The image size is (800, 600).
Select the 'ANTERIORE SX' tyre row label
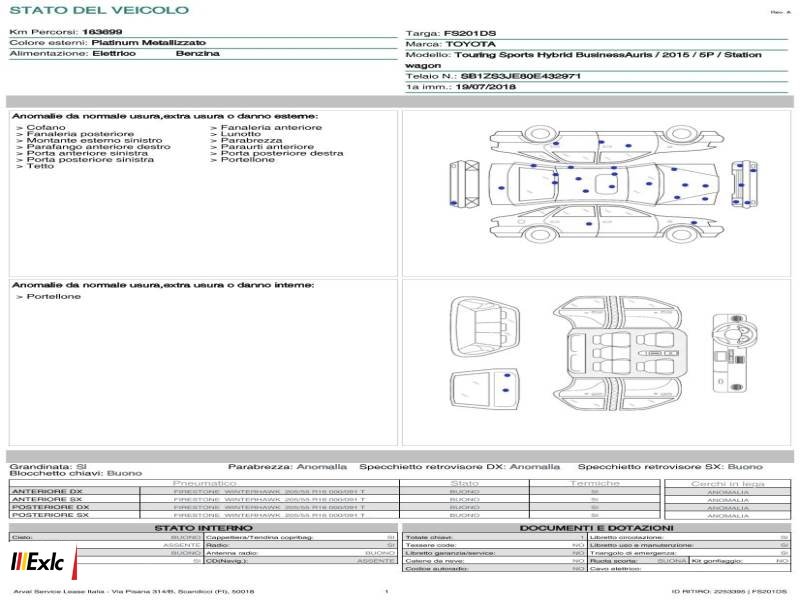pyautogui.click(x=47, y=499)
